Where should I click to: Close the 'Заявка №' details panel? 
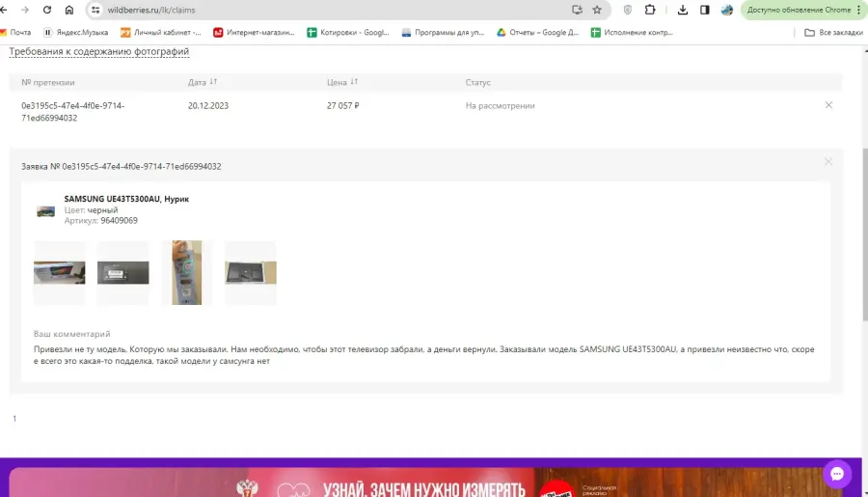pos(828,162)
